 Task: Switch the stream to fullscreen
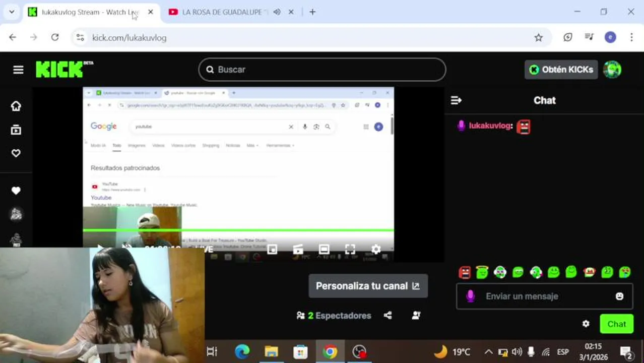(x=350, y=249)
